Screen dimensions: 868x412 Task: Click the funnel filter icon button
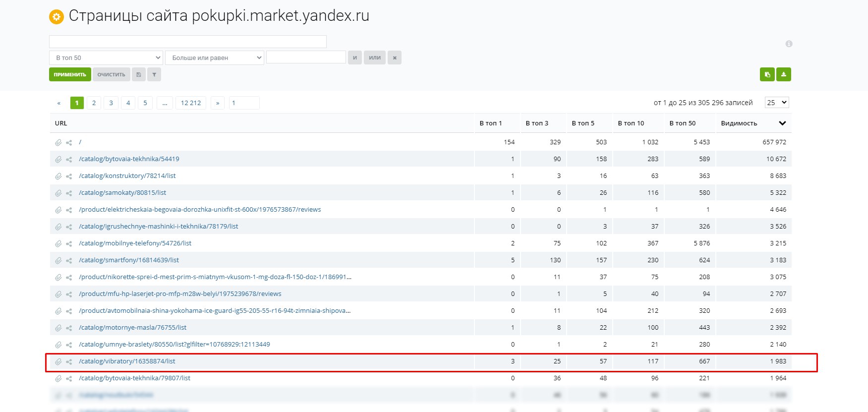click(154, 74)
